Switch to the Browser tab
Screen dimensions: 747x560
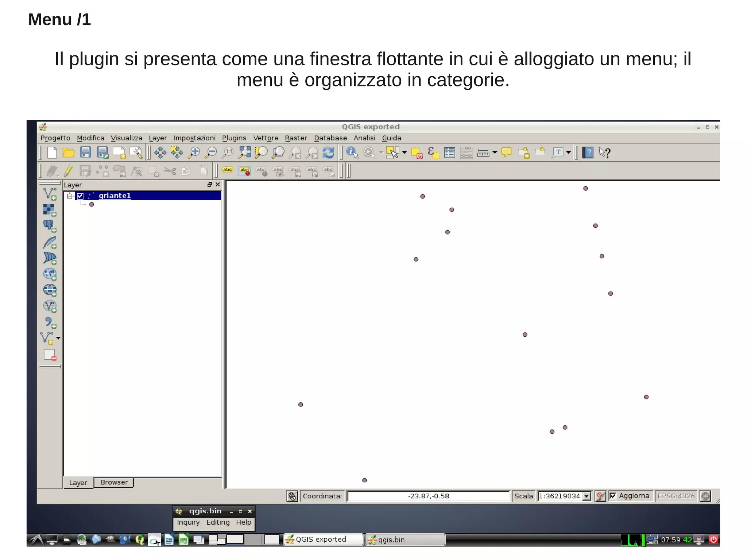click(114, 482)
